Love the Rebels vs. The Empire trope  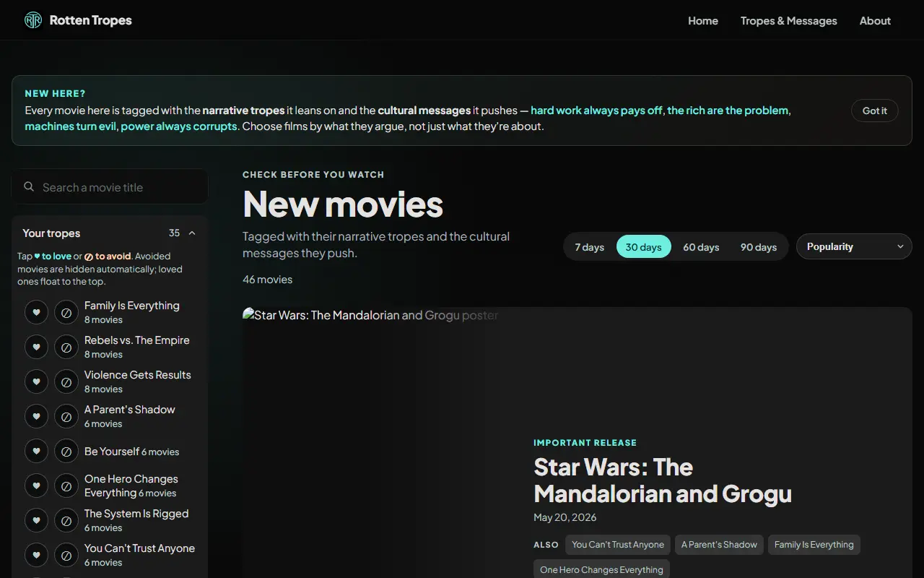click(x=36, y=347)
